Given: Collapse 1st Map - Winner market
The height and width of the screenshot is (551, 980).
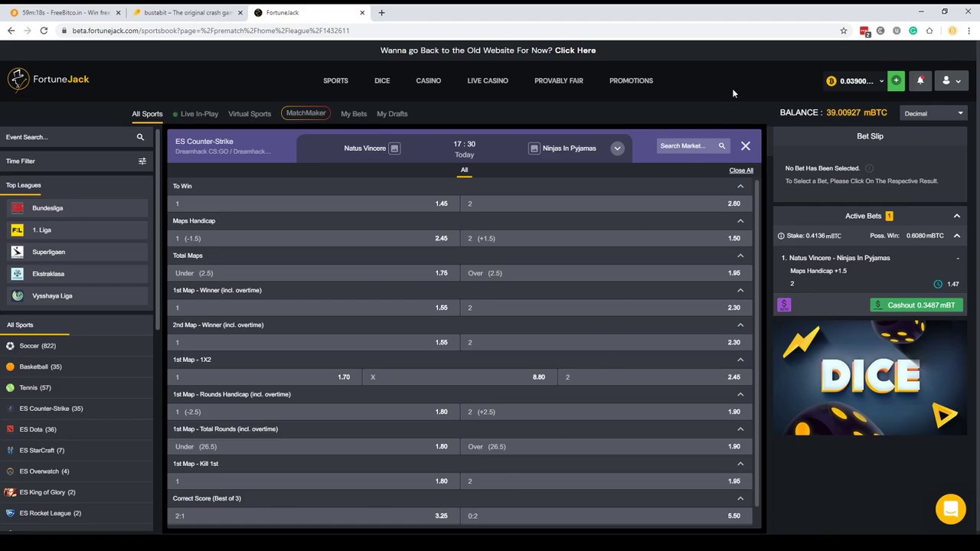Looking at the screenshot, I should (x=740, y=290).
